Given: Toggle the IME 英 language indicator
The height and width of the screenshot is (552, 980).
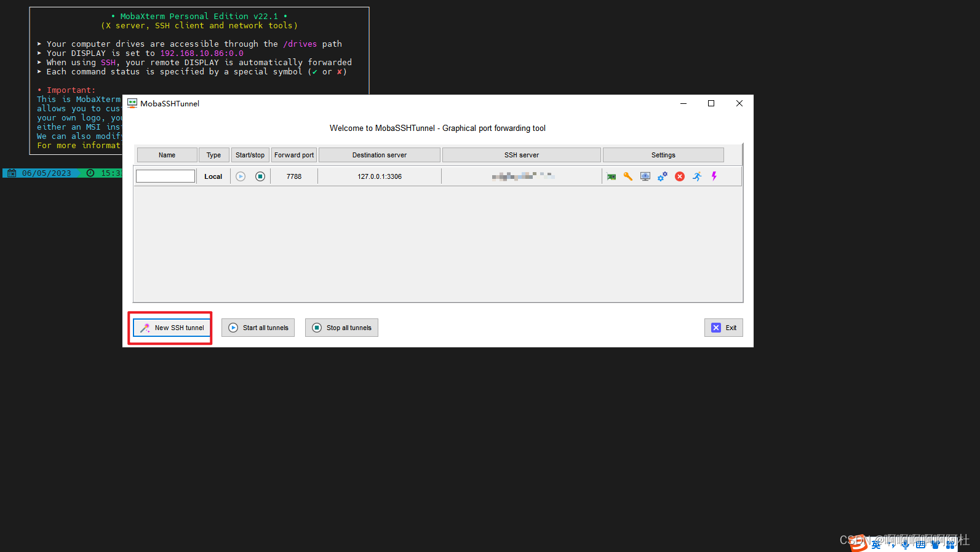Looking at the screenshot, I should [x=876, y=544].
